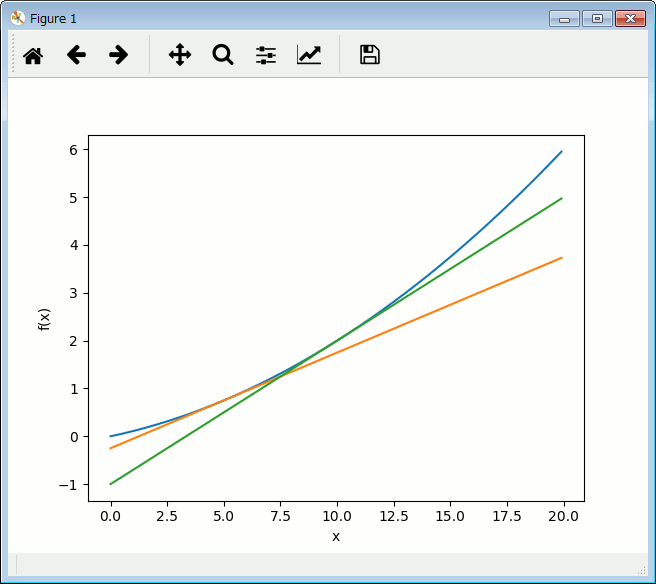Toggle the Zoom to rectangle tool
656x584 pixels.
point(223,55)
